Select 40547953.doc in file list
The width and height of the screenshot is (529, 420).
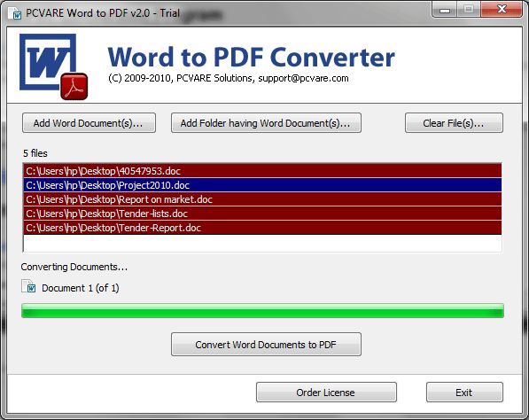(262, 171)
